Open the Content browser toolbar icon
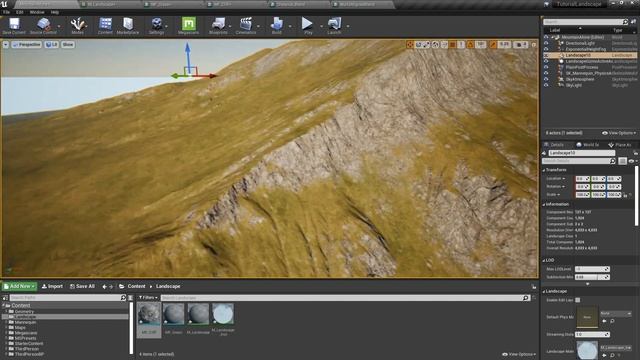 click(105, 25)
